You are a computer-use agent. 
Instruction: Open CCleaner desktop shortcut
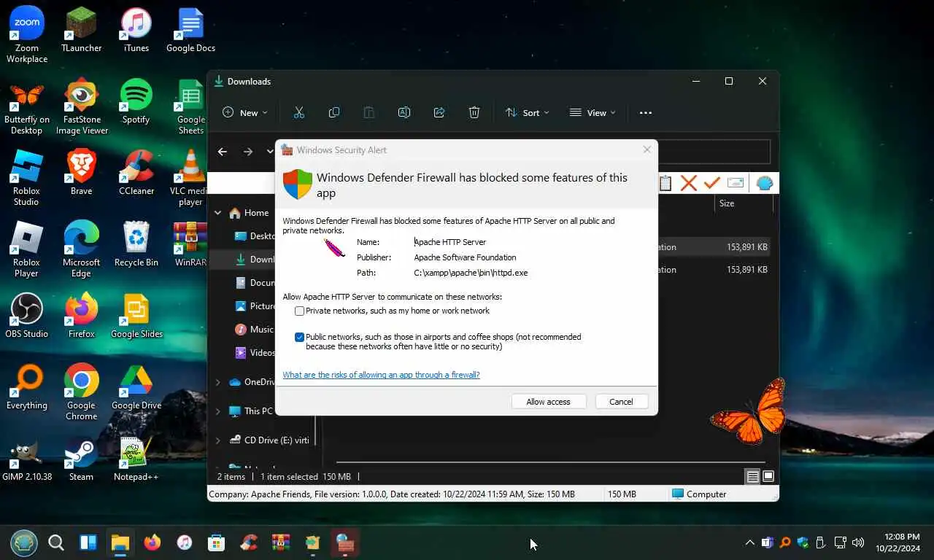click(136, 173)
